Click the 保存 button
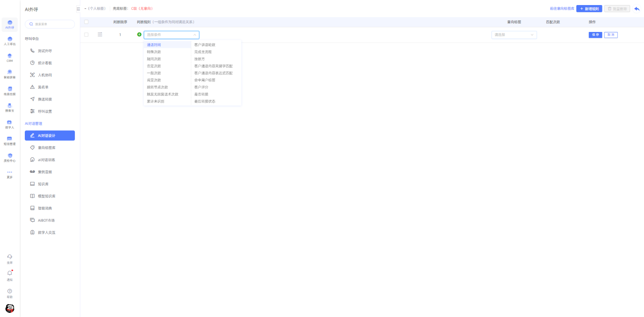The image size is (644, 317). point(595,35)
